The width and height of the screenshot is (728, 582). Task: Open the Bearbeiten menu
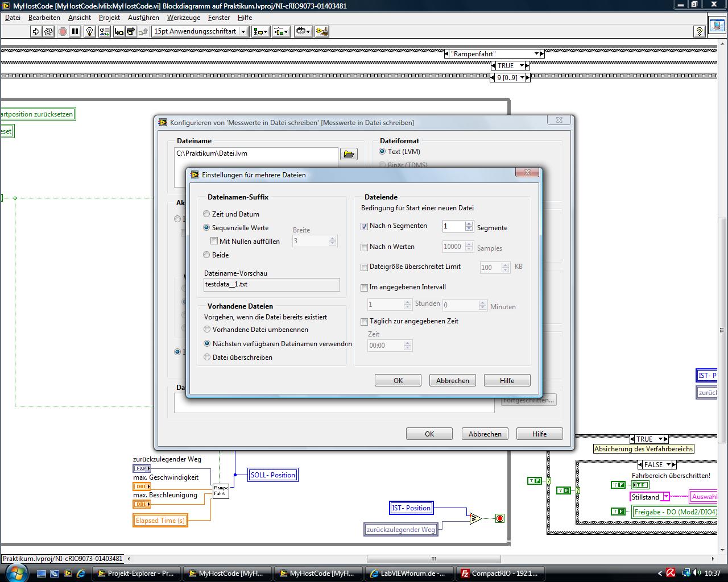44,18
